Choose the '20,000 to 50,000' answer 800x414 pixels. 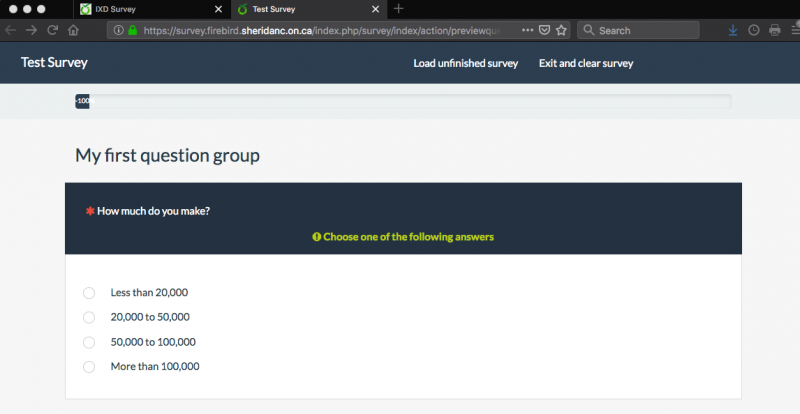pos(89,317)
